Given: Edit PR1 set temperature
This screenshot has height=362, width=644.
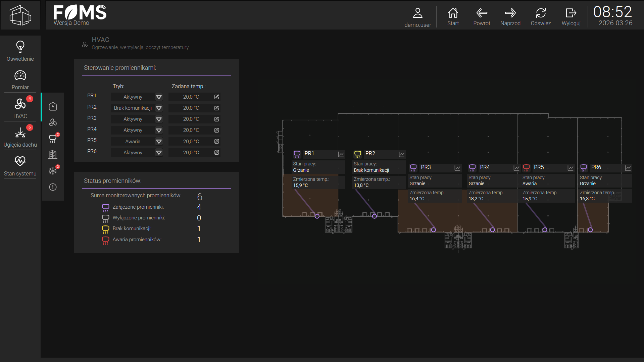Looking at the screenshot, I should (217, 97).
